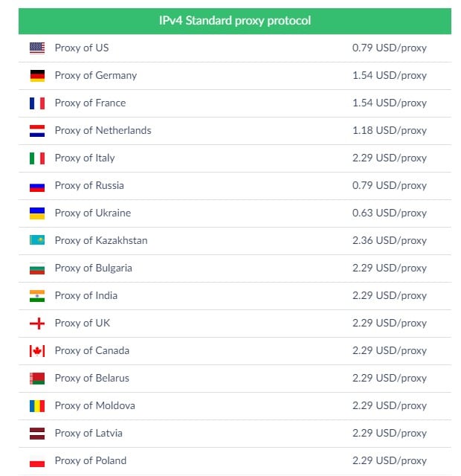The image size is (461, 476).
Task: Open the Proxy of Netherlands row
Action: [235, 131]
